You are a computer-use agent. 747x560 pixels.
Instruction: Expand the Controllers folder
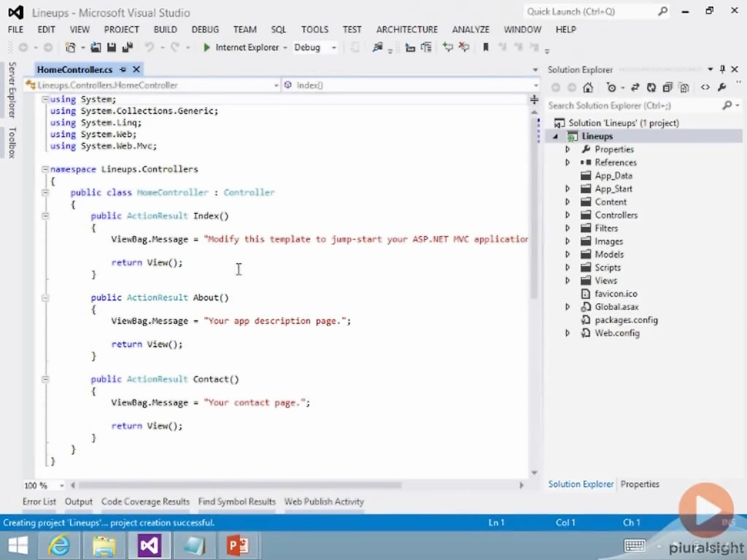click(x=568, y=215)
